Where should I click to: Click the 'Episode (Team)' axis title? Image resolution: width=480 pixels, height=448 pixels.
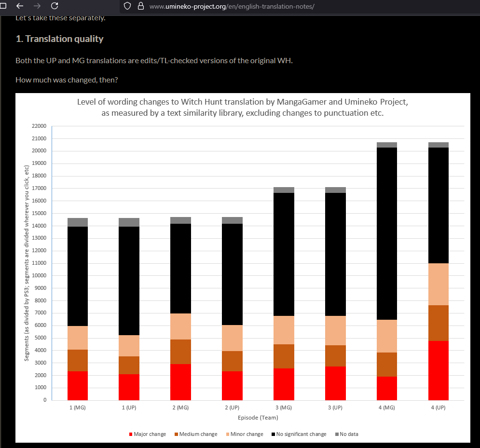(258, 418)
